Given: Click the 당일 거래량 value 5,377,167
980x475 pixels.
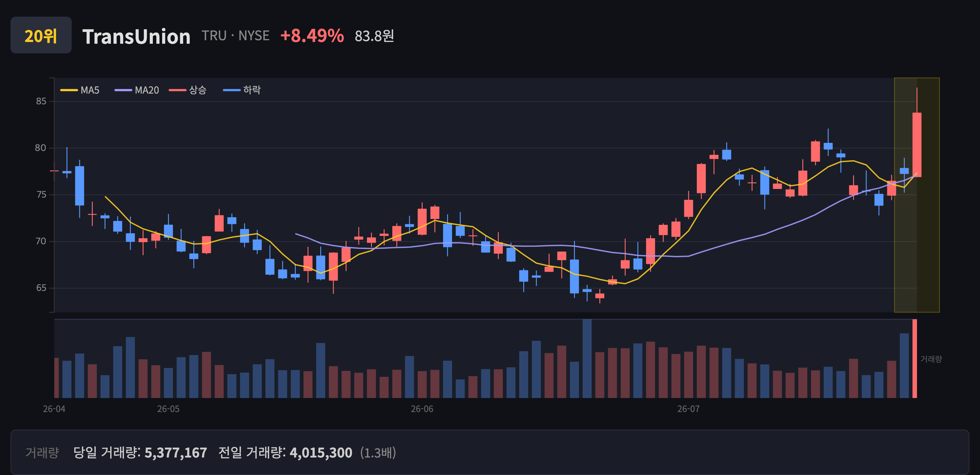Looking at the screenshot, I should tap(176, 453).
